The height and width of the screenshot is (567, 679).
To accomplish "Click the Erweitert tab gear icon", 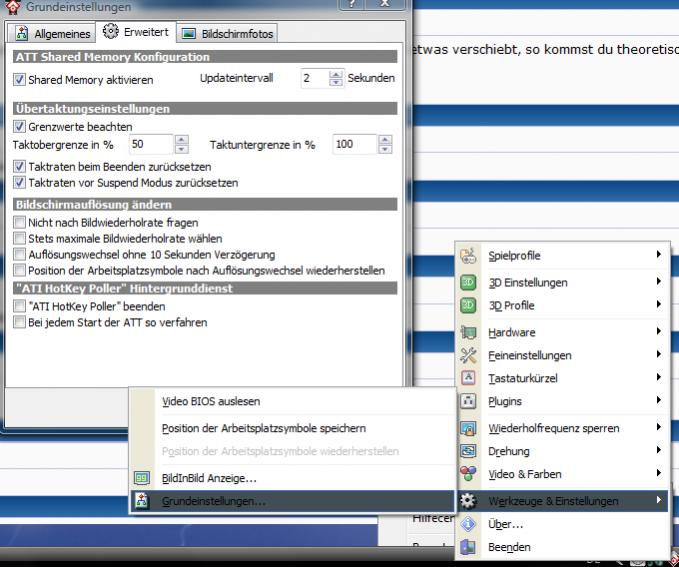I will [110, 31].
